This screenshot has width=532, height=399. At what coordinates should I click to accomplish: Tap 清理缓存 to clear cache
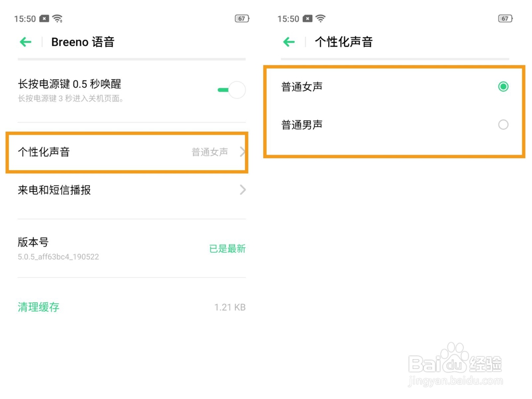(38, 307)
